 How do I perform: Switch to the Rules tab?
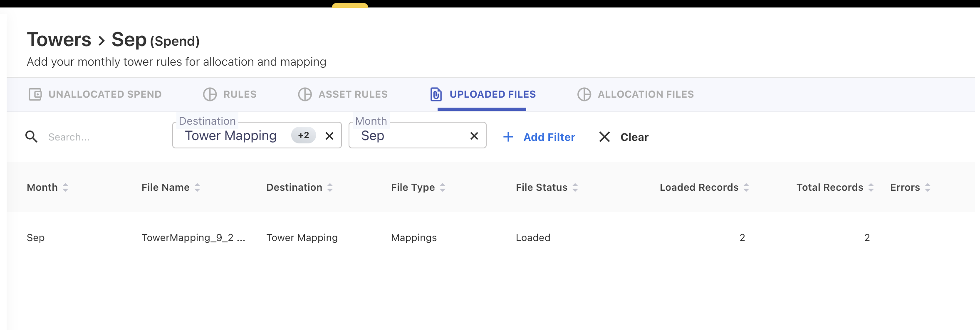coord(240,94)
